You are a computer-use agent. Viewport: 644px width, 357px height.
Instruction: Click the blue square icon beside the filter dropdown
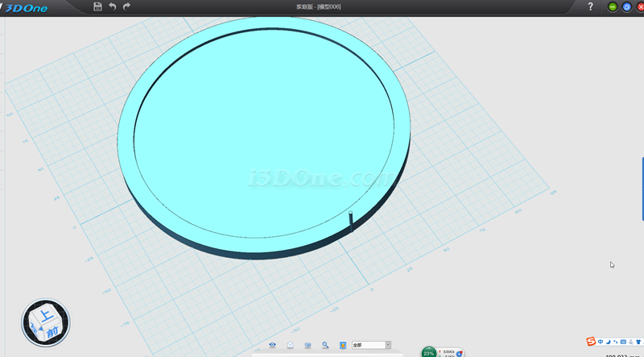[343, 345]
